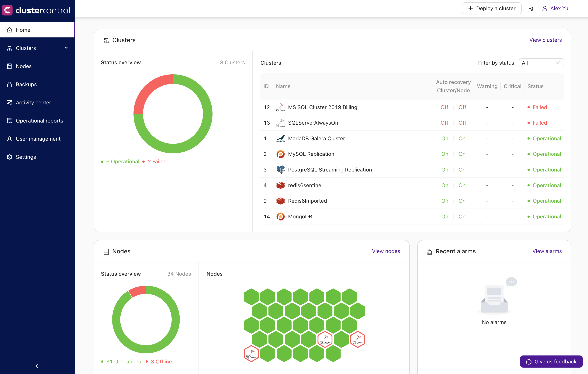
Task: Click the Failed status of SQLServerAlwaysOn
Action: coord(537,123)
